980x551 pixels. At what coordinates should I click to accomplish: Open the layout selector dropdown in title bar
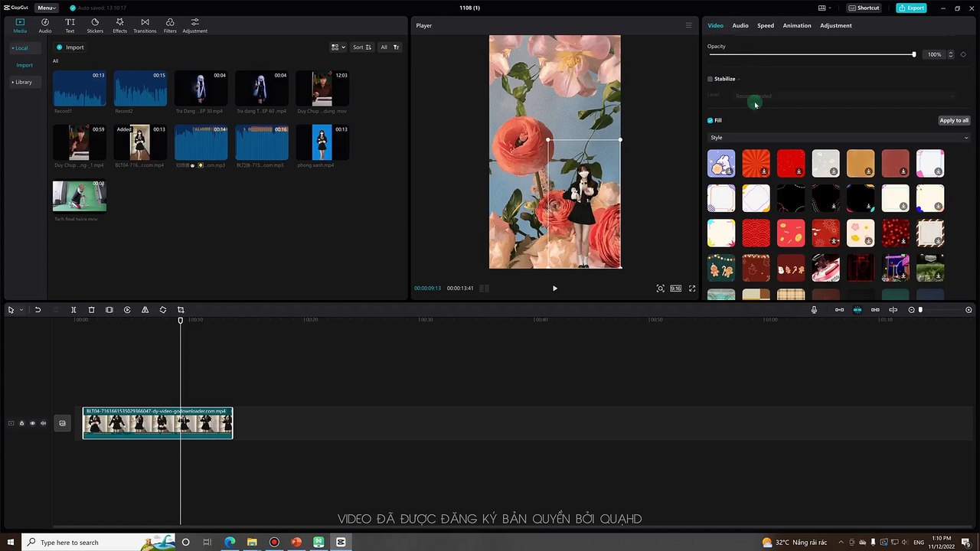coord(825,8)
